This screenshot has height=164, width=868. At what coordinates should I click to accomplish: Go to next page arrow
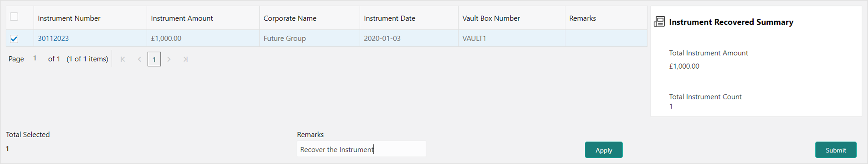pos(169,59)
